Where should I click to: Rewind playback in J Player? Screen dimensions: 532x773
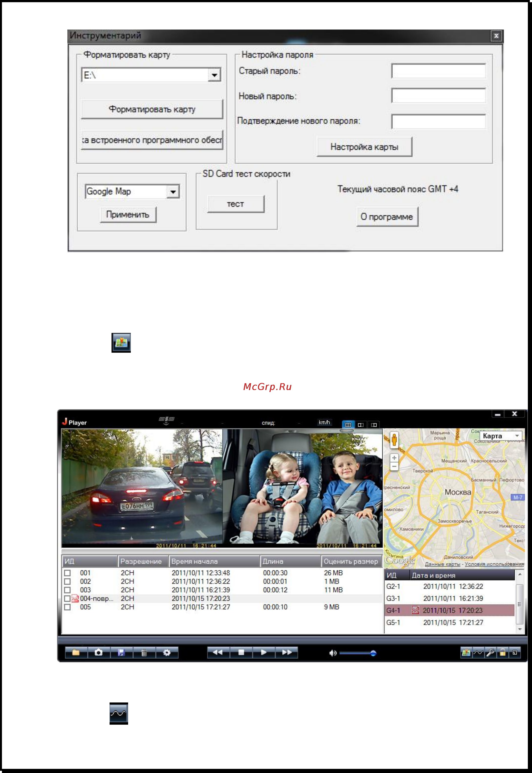click(218, 652)
